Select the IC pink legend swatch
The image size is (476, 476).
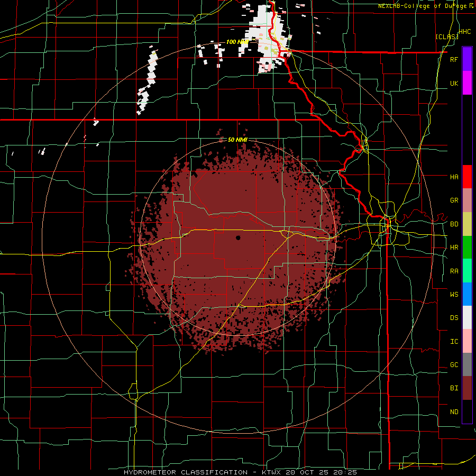tap(467, 341)
